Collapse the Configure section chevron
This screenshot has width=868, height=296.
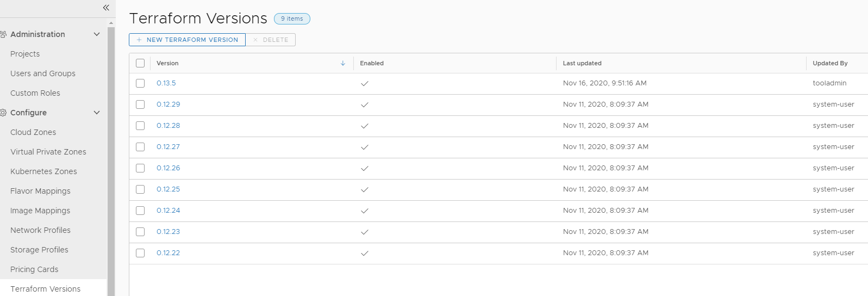click(97, 113)
